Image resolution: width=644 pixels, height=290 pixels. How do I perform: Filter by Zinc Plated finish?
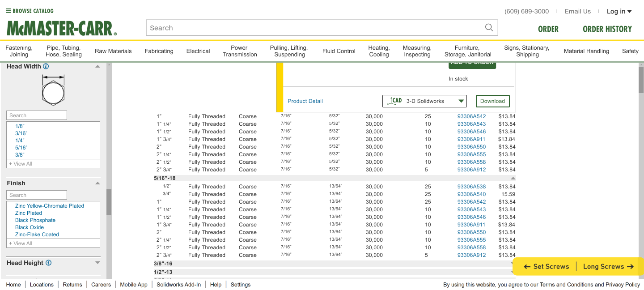tap(29, 213)
